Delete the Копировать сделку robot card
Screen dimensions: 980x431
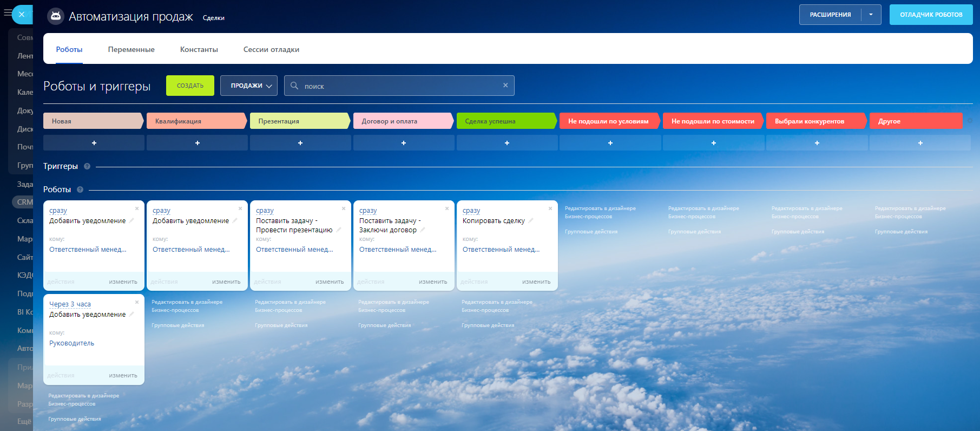pos(550,208)
